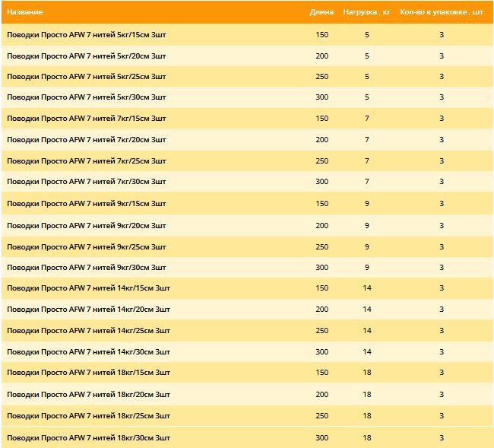Select row Поводки Просто AFW 7кг/15см 3шт
The height and width of the screenshot is (448, 494).
(x=247, y=118)
